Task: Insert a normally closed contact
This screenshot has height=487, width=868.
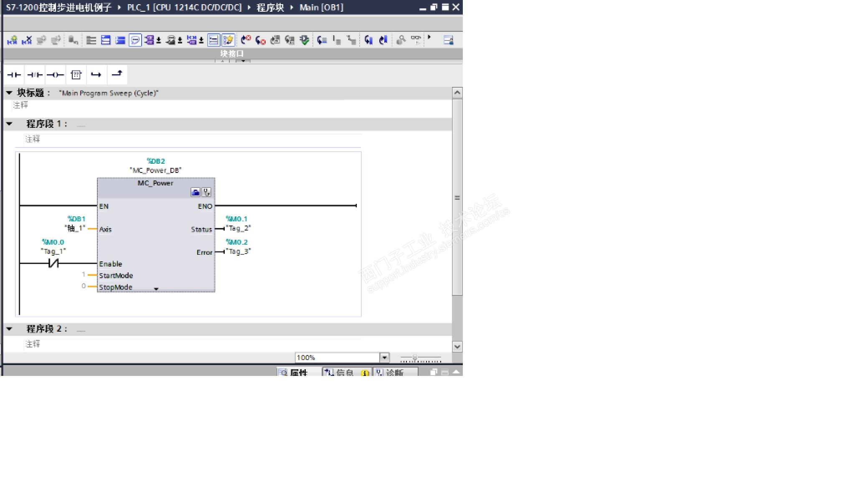Action: [x=35, y=75]
